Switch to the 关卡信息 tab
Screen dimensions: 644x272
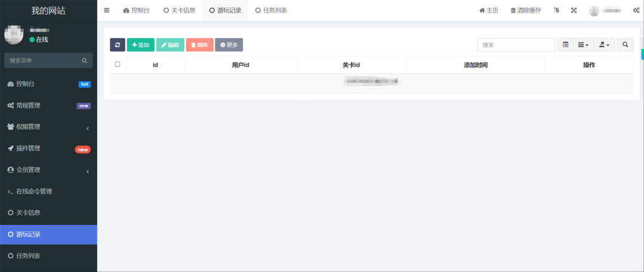point(179,10)
